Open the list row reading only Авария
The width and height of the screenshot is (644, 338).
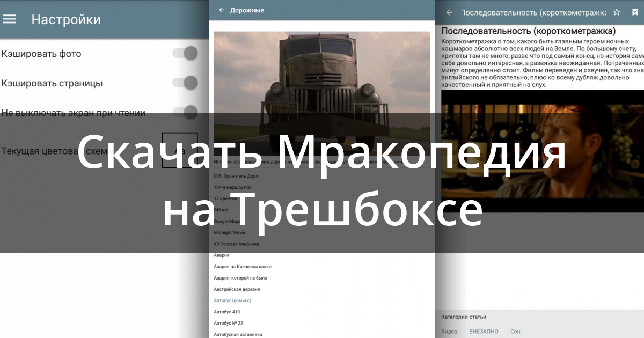[x=222, y=255]
